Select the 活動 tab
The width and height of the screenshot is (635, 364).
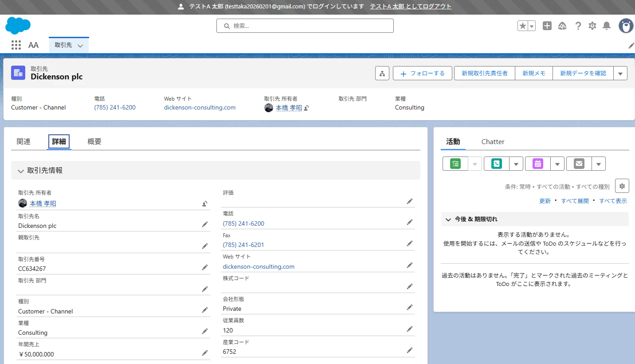pos(453,142)
